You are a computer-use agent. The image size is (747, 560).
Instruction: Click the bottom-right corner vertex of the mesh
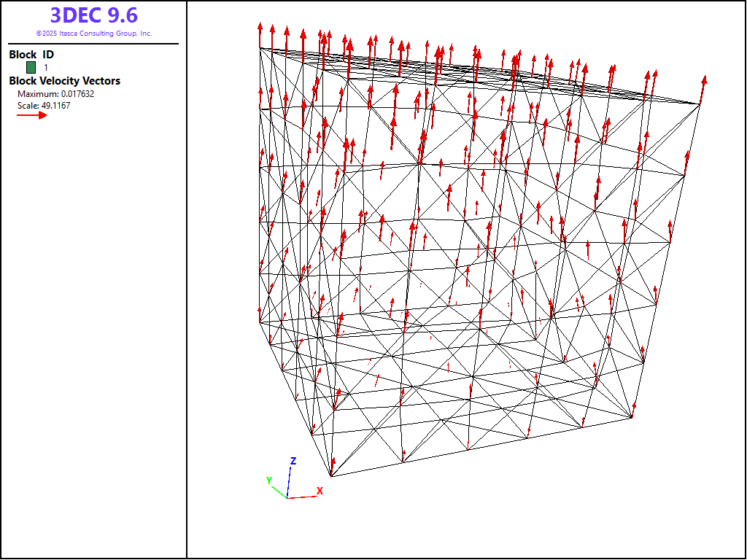click(x=632, y=418)
